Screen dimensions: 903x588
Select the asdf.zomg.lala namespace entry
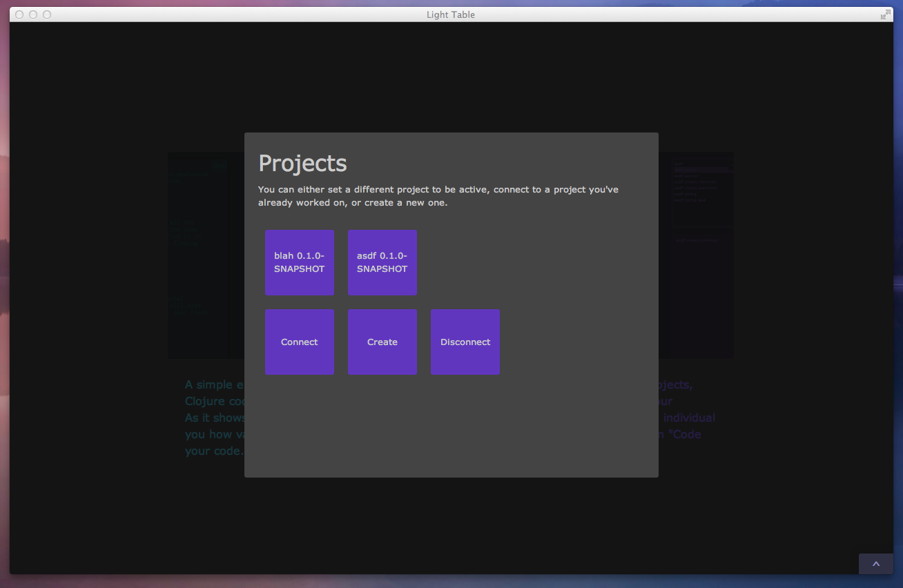(x=690, y=200)
